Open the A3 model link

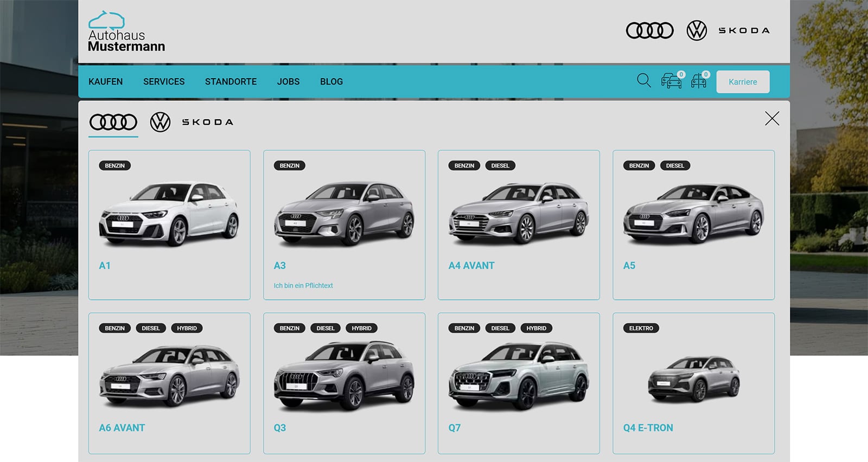[x=279, y=266]
